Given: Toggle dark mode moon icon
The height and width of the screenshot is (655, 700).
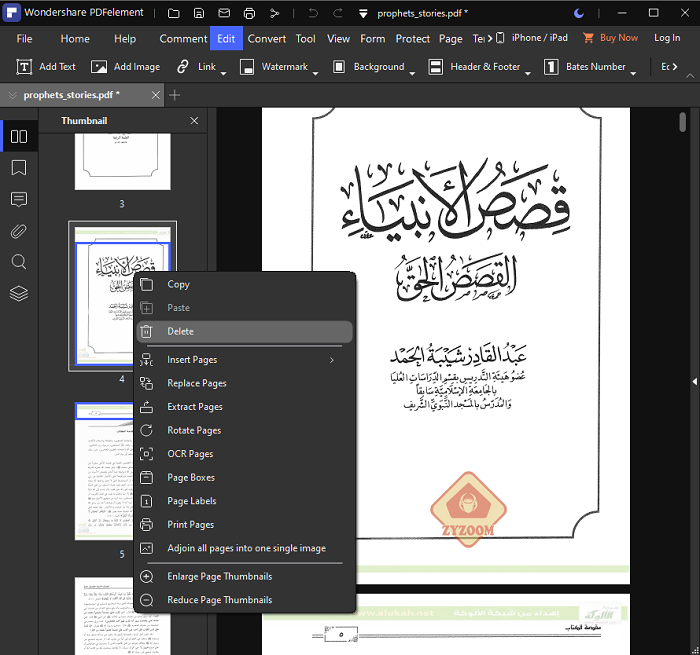Looking at the screenshot, I should [x=579, y=13].
